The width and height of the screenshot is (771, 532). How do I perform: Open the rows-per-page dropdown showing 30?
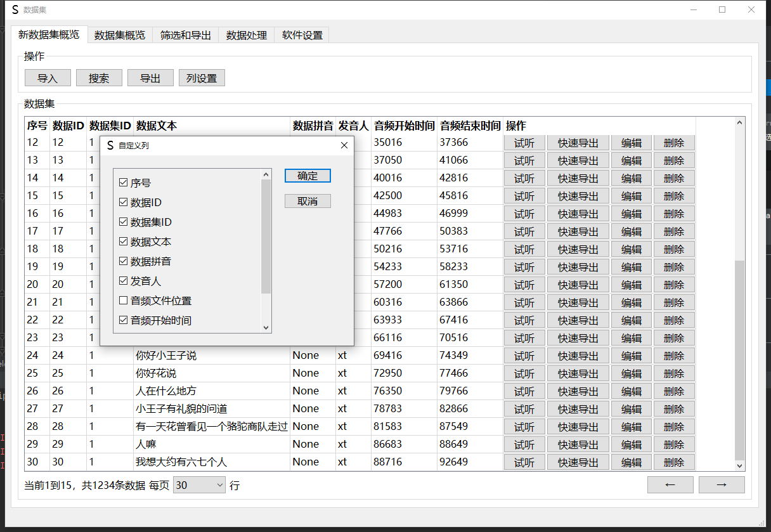(200, 486)
